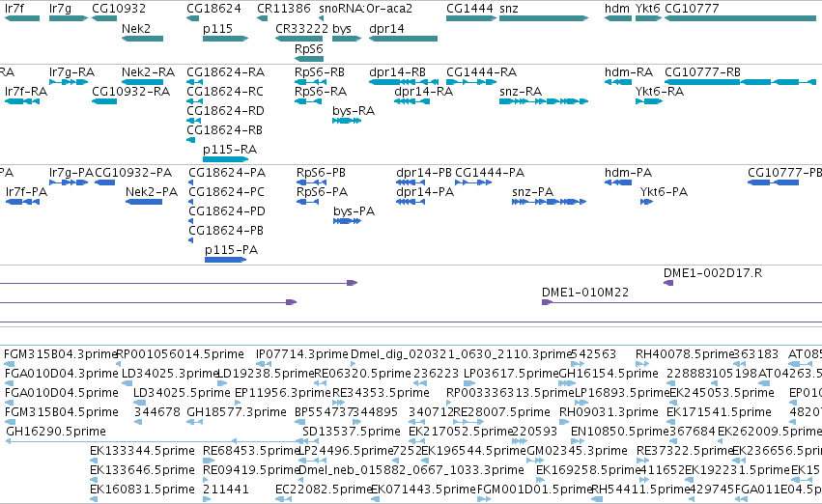Click the CG18624-PC protein label
The height and width of the screenshot is (504, 822).
226,192
